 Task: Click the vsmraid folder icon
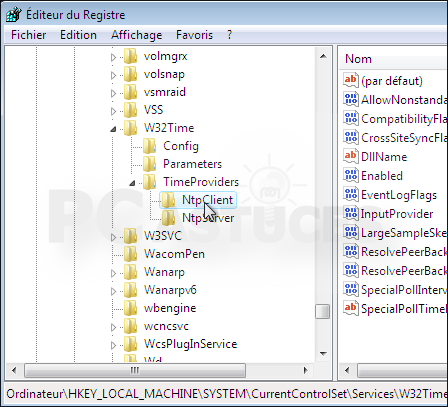130,92
